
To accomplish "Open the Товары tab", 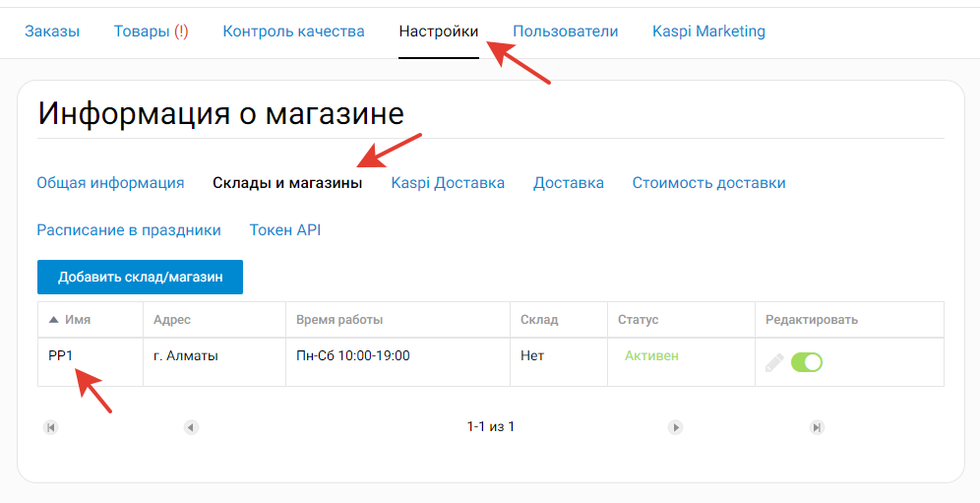I will click(x=151, y=31).
